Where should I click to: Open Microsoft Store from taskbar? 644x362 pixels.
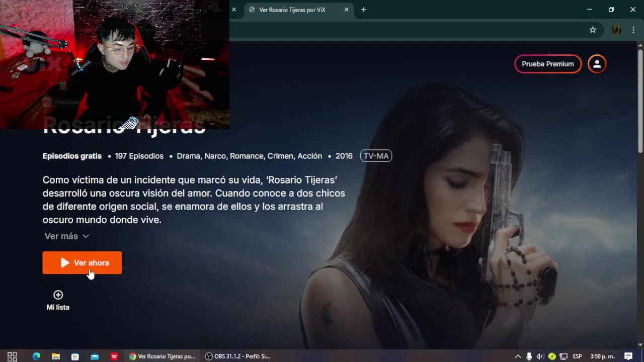75,356
